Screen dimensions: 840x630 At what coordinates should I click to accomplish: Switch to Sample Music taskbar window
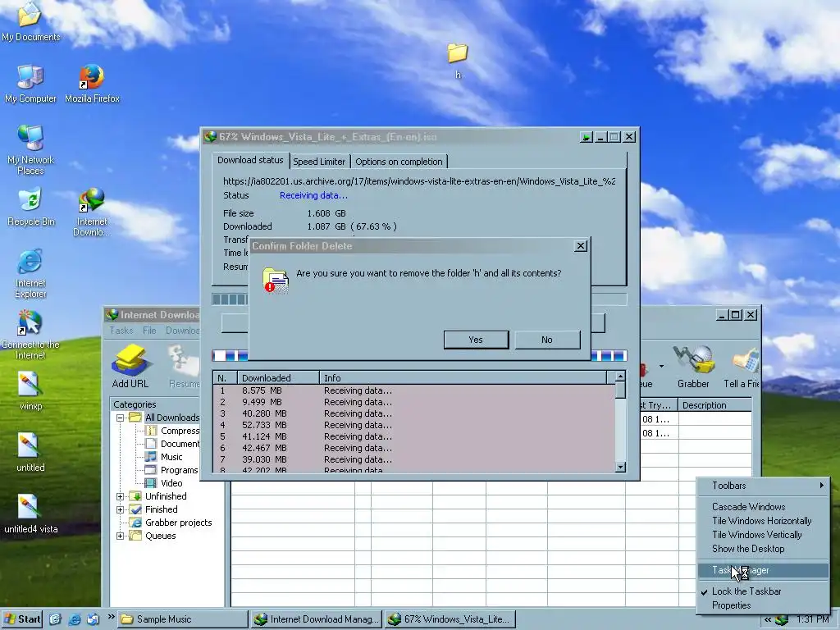182,619
